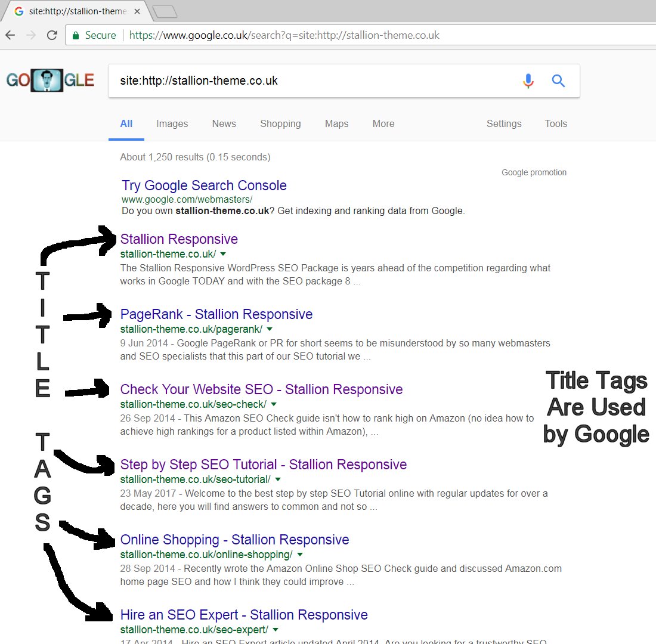This screenshot has width=656, height=644.
Task: Click the microphone voice search icon
Action: (528, 80)
